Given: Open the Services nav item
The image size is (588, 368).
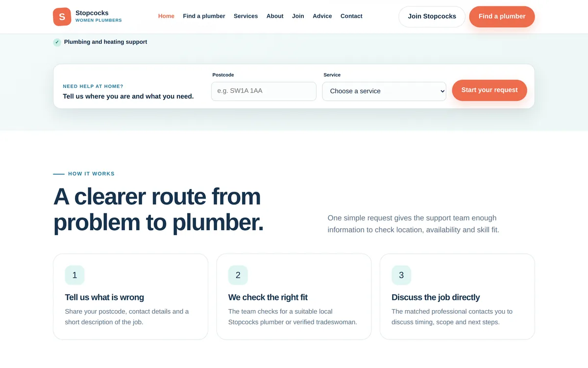Looking at the screenshot, I should (x=245, y=16).
